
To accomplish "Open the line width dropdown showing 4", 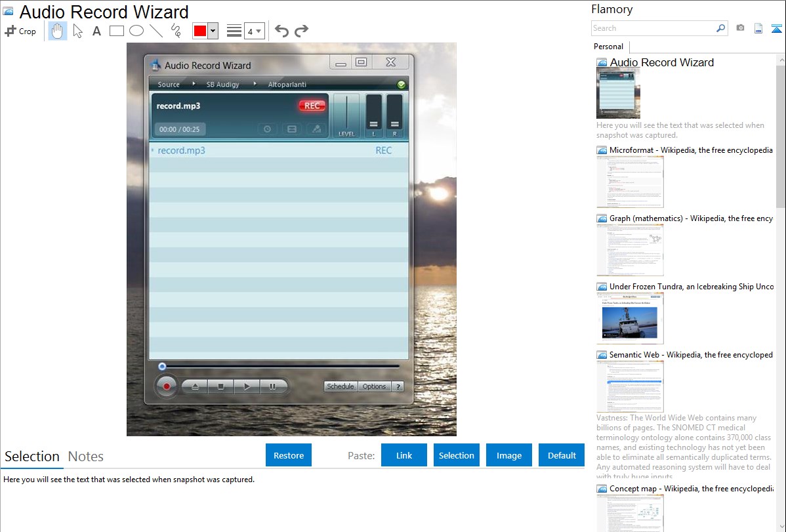I will (254, 31).
